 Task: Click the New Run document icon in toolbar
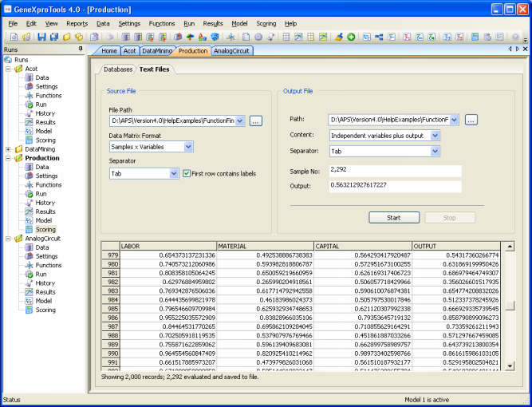click(x=14, y=37)
